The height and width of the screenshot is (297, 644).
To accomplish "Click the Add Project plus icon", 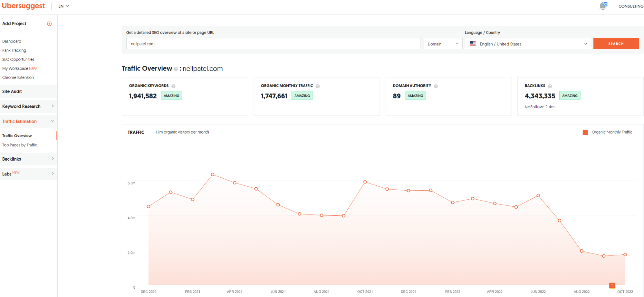I will point(49,23).
